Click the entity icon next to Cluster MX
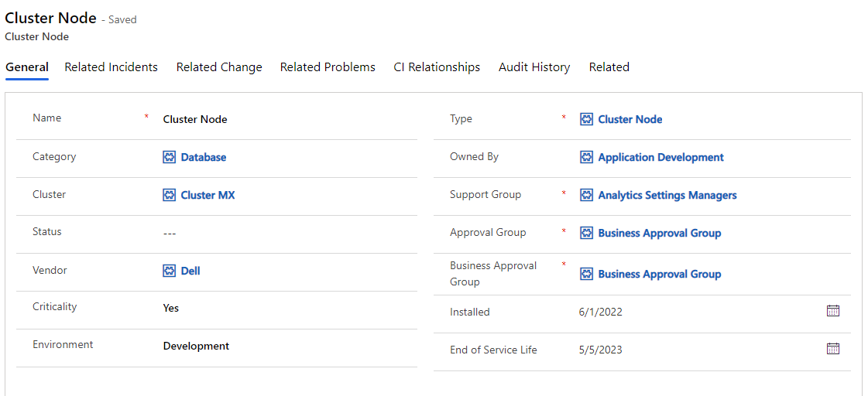Screen dimensions: 868x396 [x=170, y=195]
